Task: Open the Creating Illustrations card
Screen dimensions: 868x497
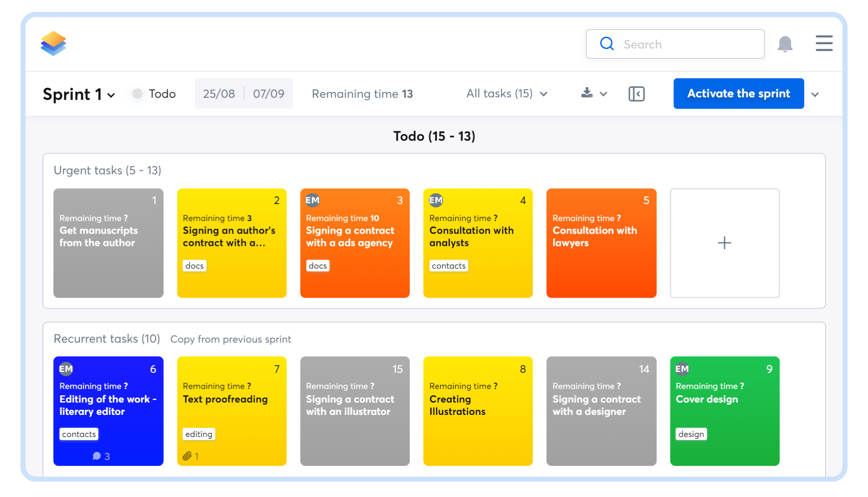Action: (x=478, y=411)
